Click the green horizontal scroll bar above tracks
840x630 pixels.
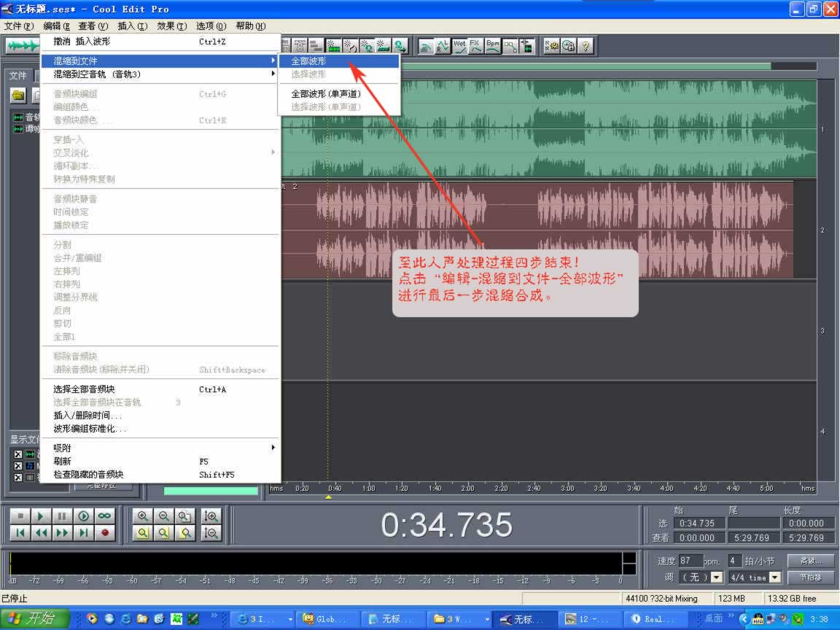(x=586, y=66)
